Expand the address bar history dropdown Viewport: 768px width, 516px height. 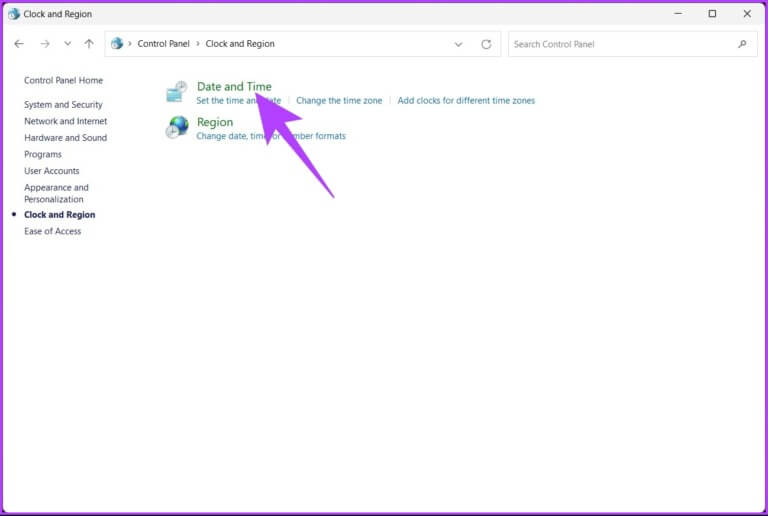click(x=458, y=44)
